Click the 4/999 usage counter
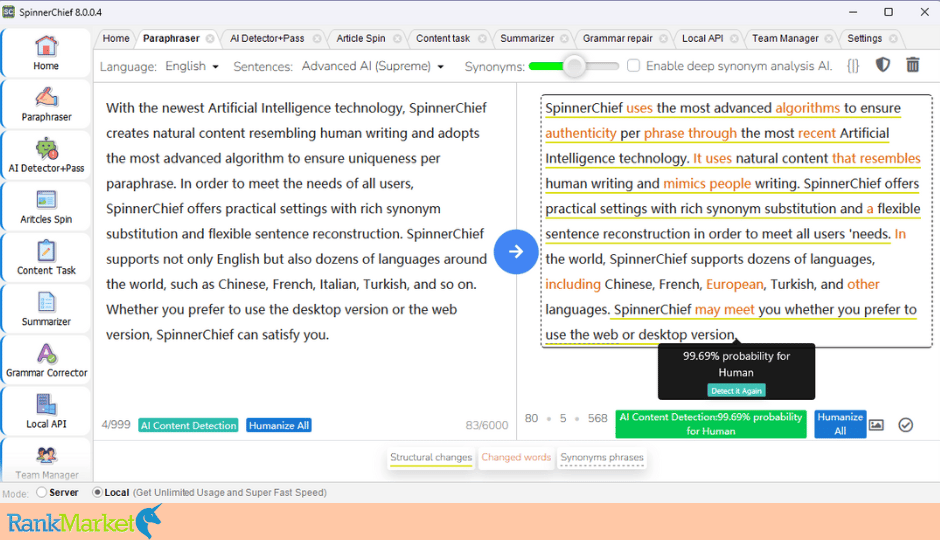The width and height of the screenshot is (940, 540). point(116,425)
